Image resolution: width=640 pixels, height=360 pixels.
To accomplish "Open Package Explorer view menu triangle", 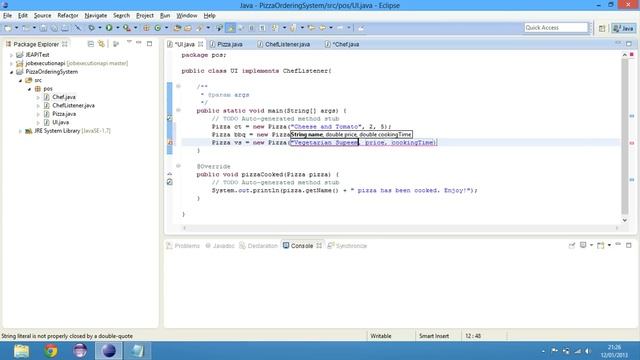I will [x=129, y=42].
